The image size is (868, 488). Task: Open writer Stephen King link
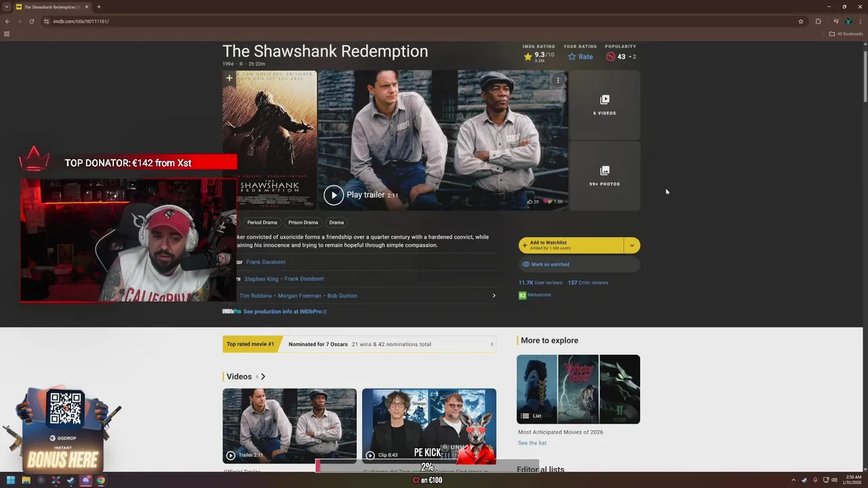click(261, 279)
